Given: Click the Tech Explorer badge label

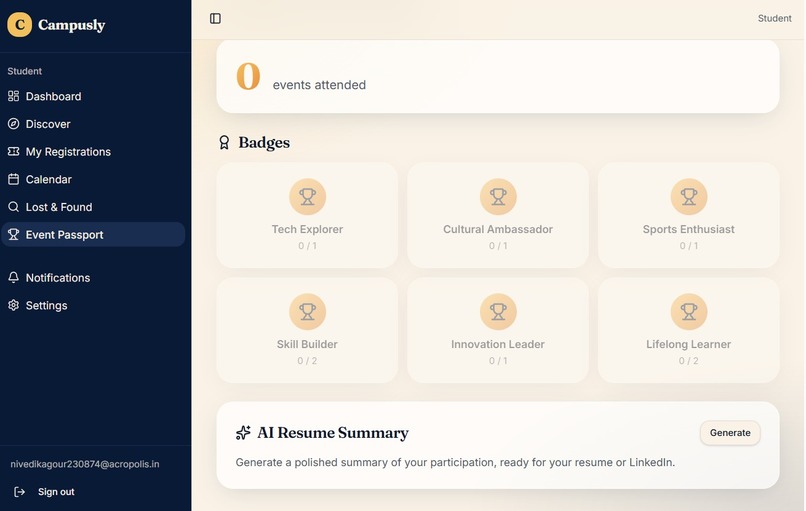Looking at the screenshot, I should click(307, 229).
